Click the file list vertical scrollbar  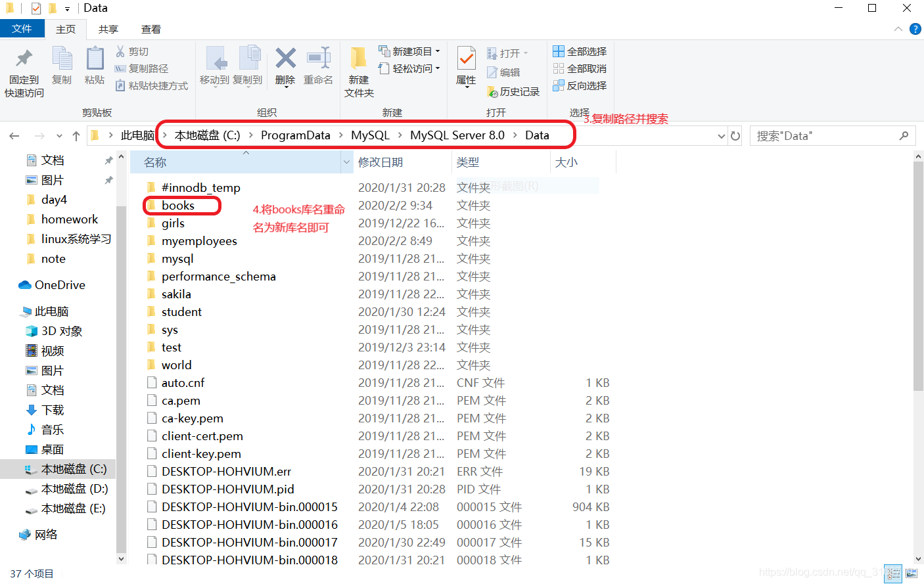(x=919, y=276)
